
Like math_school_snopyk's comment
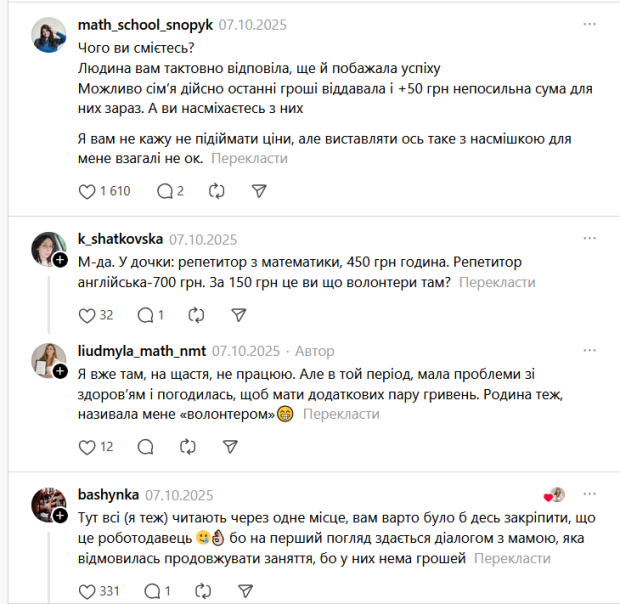pos(87,191)
